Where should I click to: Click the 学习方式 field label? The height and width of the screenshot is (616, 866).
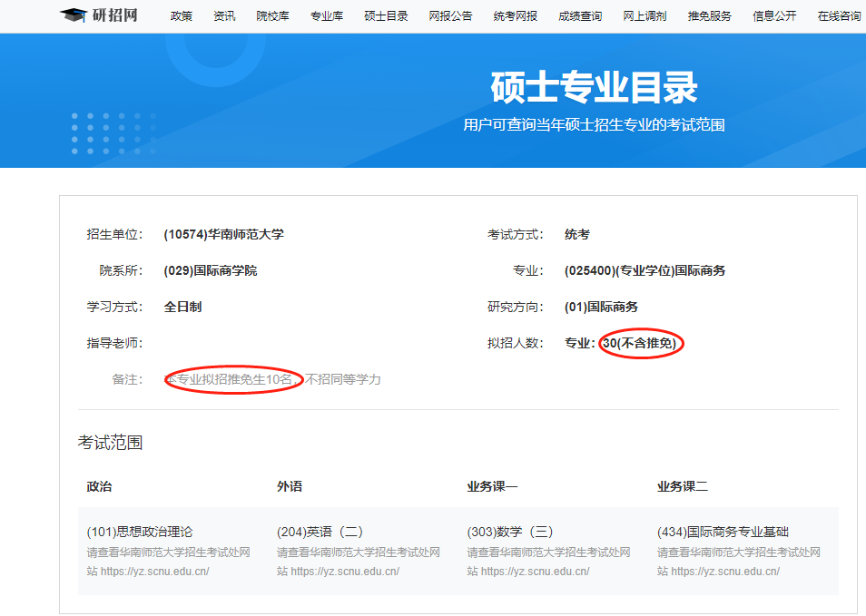pyautogui.click(x=114, y=307)
